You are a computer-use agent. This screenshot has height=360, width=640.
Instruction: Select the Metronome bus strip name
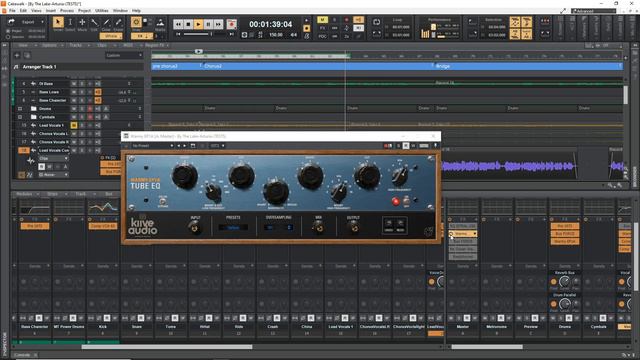(496, 327)
